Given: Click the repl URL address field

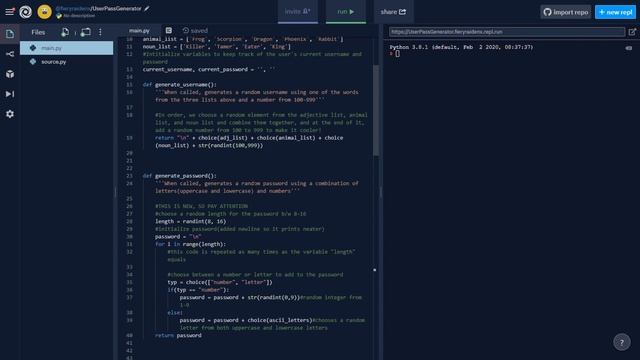Looking at the screenshot, I should coord(507,31).
